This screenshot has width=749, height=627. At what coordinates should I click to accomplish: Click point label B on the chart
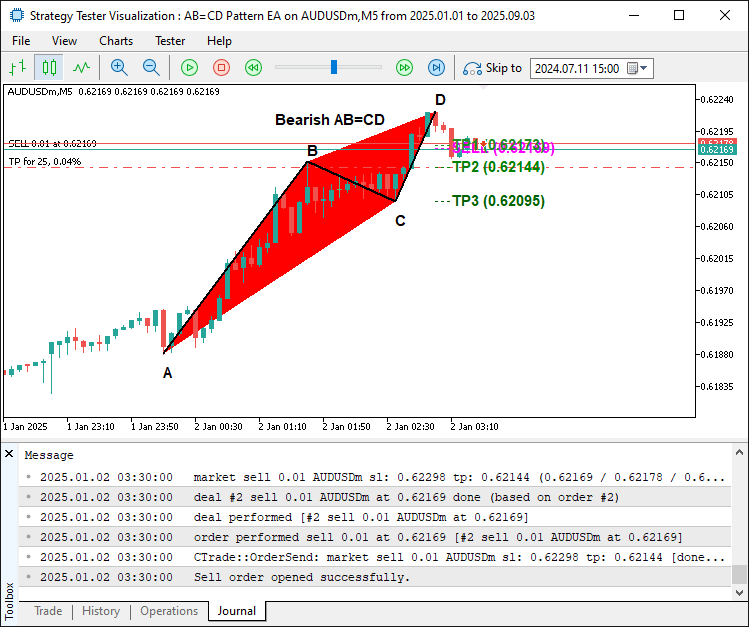click(312, 151)
